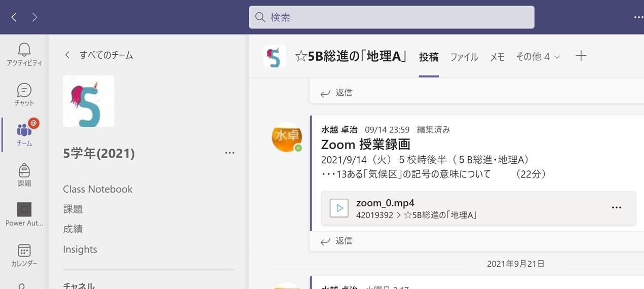Image resolution: width=644 pixels, height=289 pixels.
Task: Return to すべてのチーム
Action: pyautogui.click(x=99, y=55)
